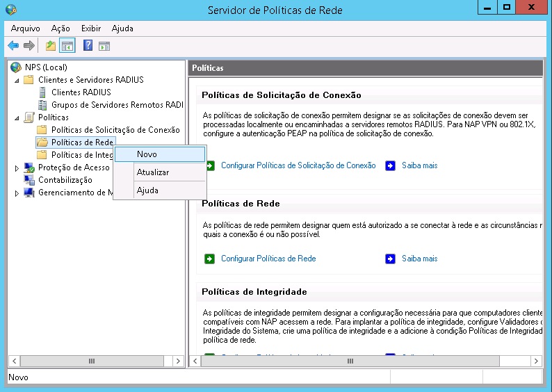552x392 pixels.
Task: Click details pane scrollbar left arrow
Action: click(195, 361)
